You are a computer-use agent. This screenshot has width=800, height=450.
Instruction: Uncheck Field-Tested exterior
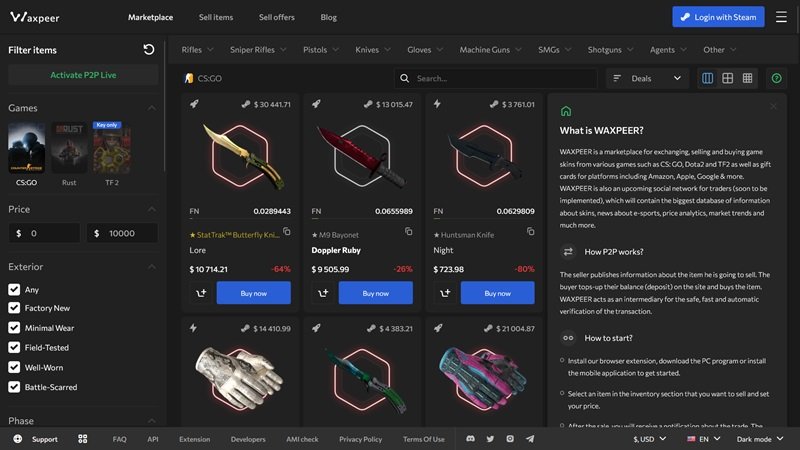[14, 347]
